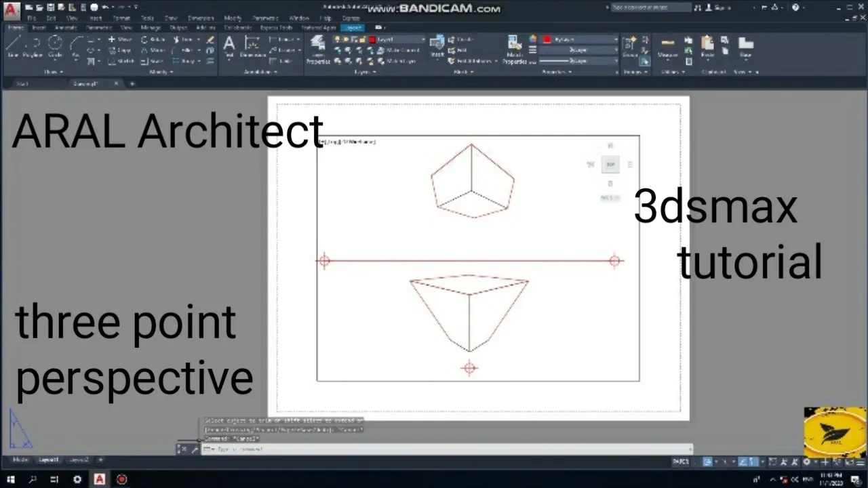Expand the Draw panel flyout
The image size is (868, 488).
pos(53,71)
